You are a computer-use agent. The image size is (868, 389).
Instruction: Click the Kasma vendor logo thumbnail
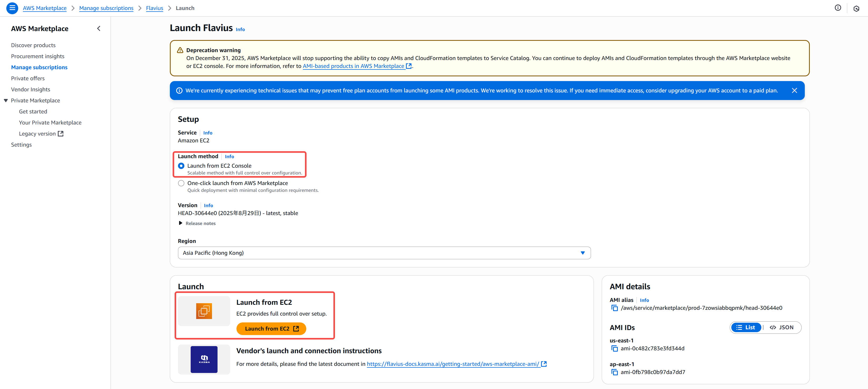coord(204,359)
